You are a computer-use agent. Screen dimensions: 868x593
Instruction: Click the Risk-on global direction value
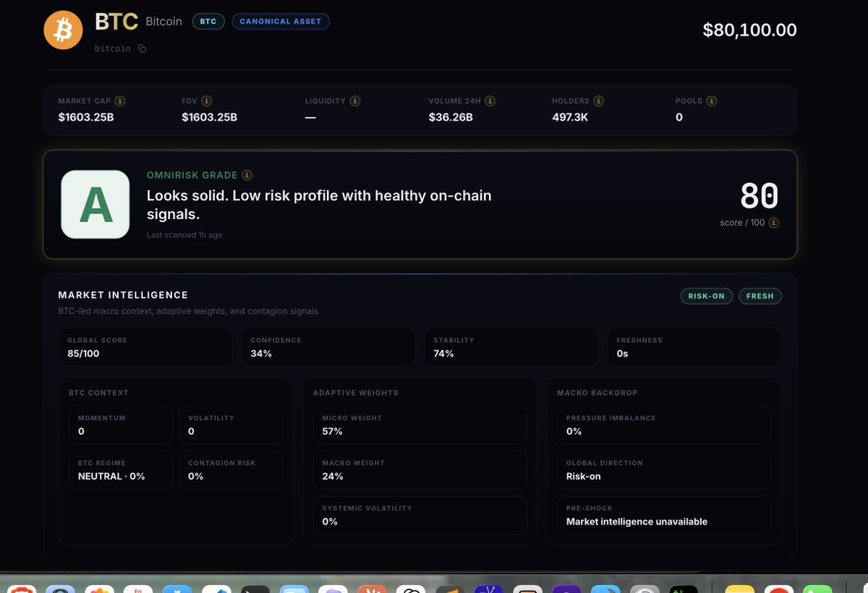coord(583,476)
